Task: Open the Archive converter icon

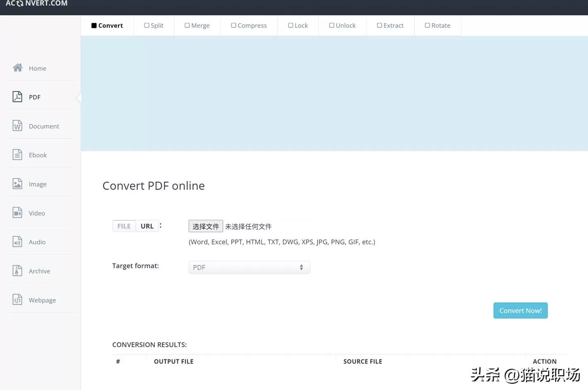Action: pyautogui.click(x=17, y=270)
